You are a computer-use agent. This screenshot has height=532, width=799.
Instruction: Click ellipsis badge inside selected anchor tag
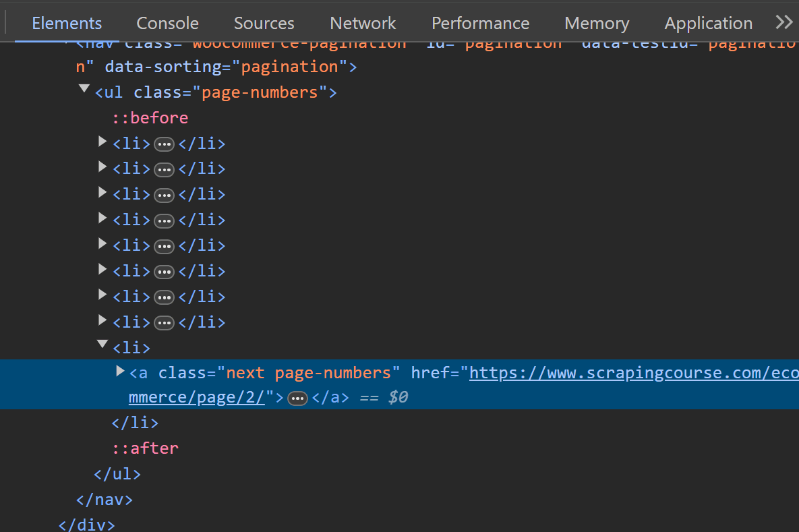tap(297, 398)
